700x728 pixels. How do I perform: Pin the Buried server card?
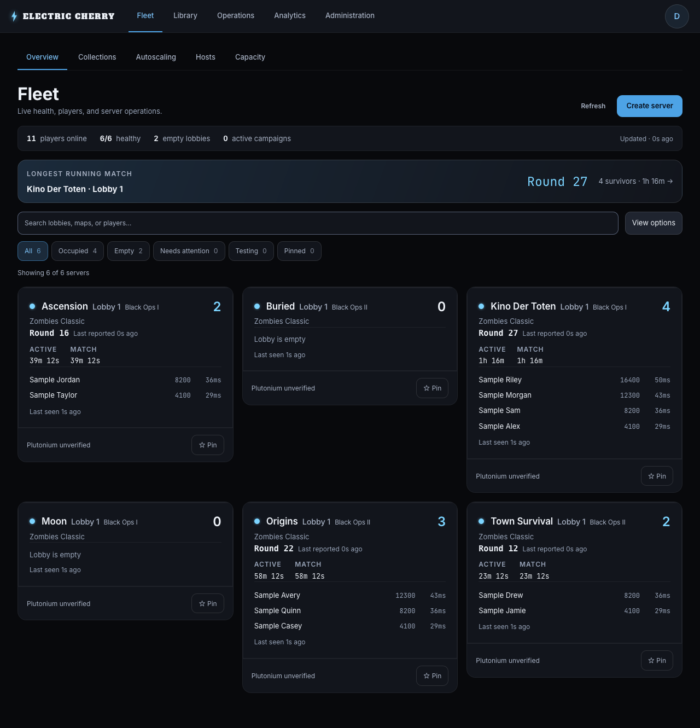(433, 388)
